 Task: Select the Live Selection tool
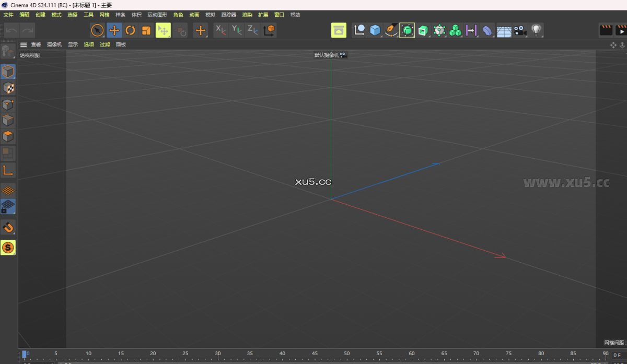click(x=97, y=30)
